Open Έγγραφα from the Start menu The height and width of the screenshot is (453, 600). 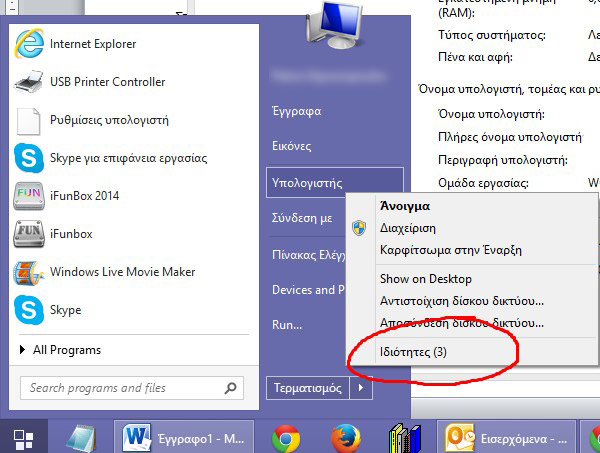coord(296,107)
